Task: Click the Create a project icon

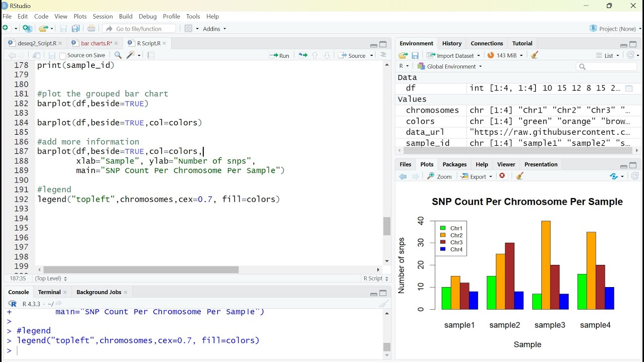Action: pos(27,29)
